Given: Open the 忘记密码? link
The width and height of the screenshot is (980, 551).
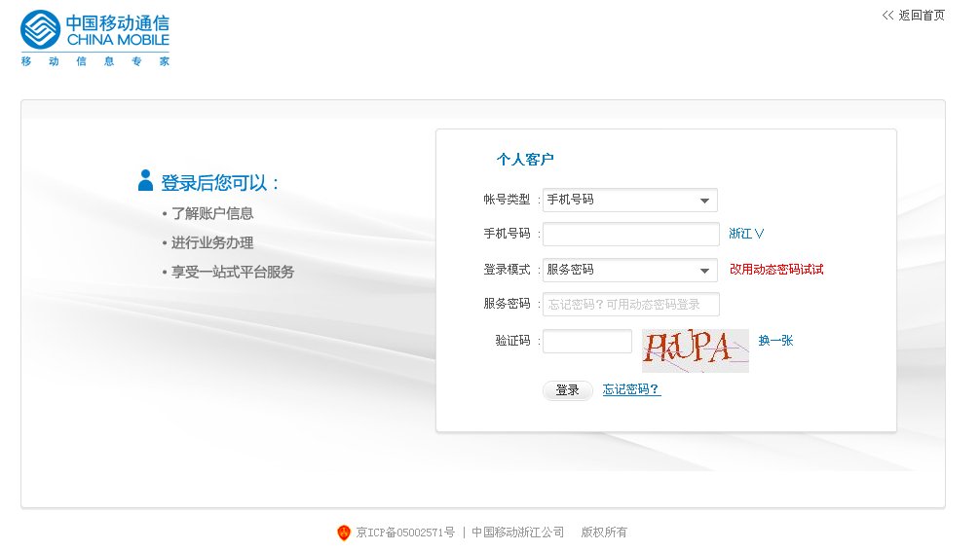Looking at the screenshot, I should 631,389.
